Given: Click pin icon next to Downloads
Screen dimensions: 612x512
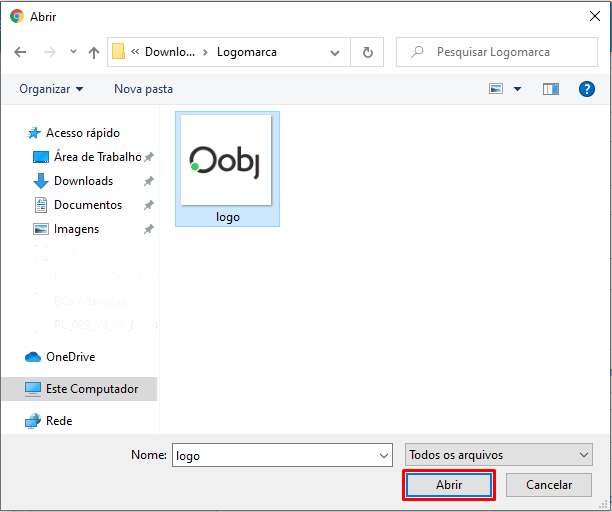Looking at the screenshot, I should tap(149, 181).
